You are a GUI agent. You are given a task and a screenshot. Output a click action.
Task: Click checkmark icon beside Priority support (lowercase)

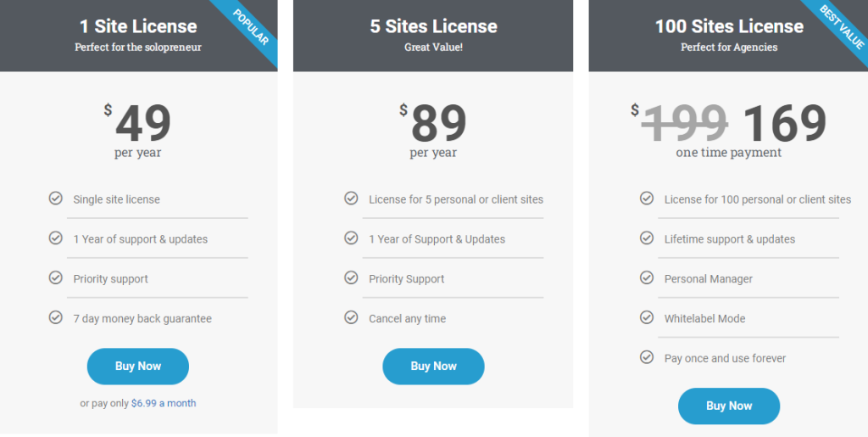pos(55,277)
